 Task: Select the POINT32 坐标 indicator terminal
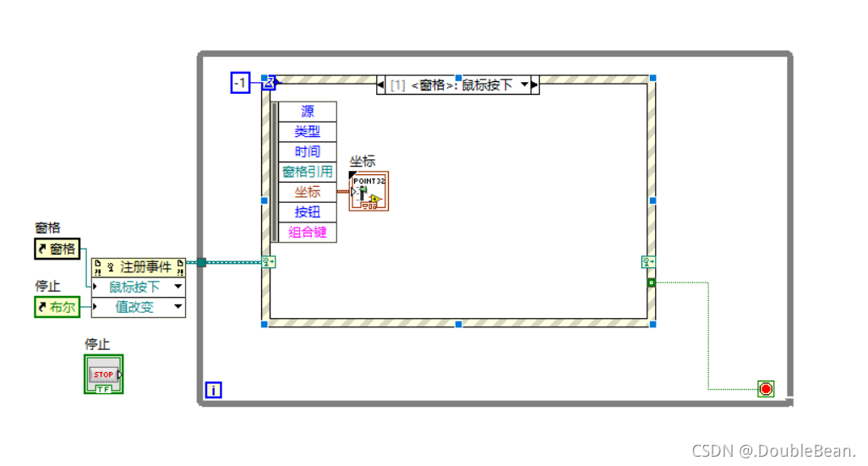click(x=368, y=191)
